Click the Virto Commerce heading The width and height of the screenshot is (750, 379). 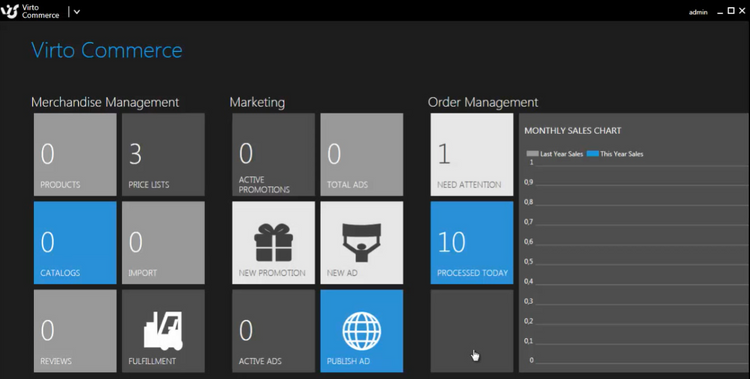(x=107, y=50)
